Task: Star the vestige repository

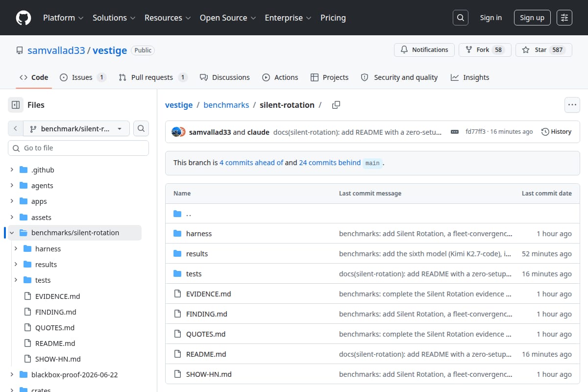Action: tap(544, 50)
